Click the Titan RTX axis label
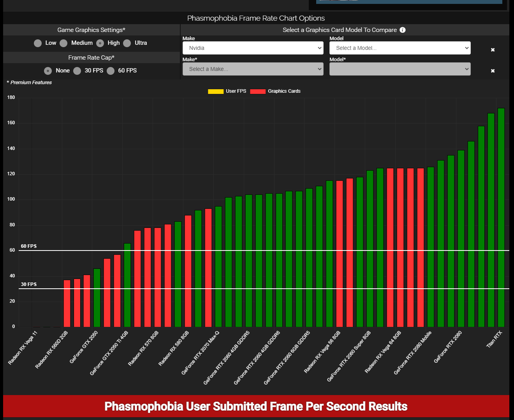Image resolution: width=514 pixels, height=420 pixels. [x=495, y=339]
